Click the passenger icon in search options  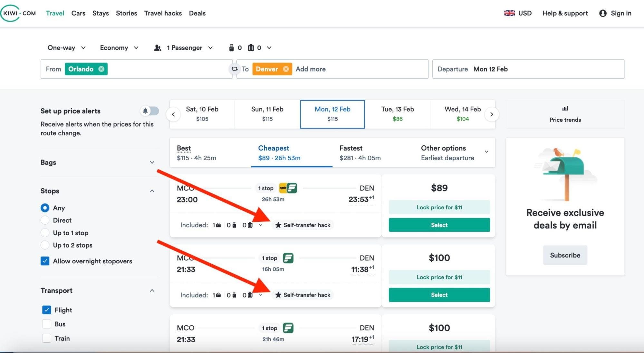click(x=158, y=48)
